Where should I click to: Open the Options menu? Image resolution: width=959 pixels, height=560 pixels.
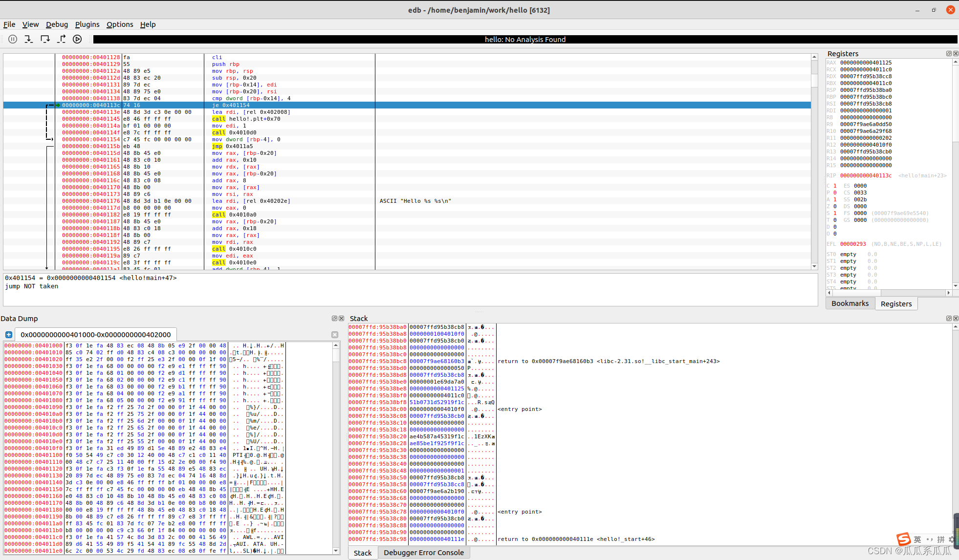pos(120,24)
